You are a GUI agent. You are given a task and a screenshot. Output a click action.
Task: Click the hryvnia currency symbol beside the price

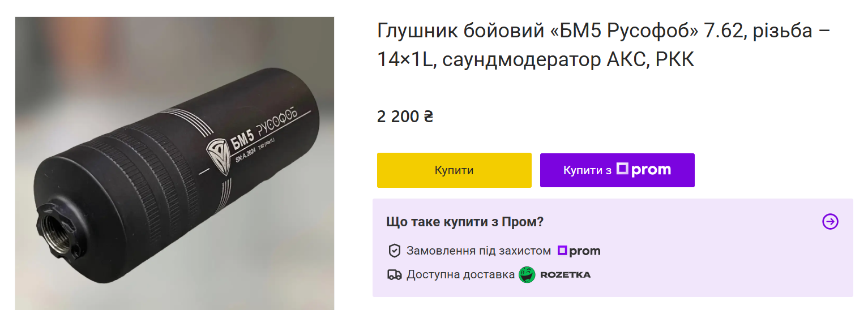coord(429,117)
